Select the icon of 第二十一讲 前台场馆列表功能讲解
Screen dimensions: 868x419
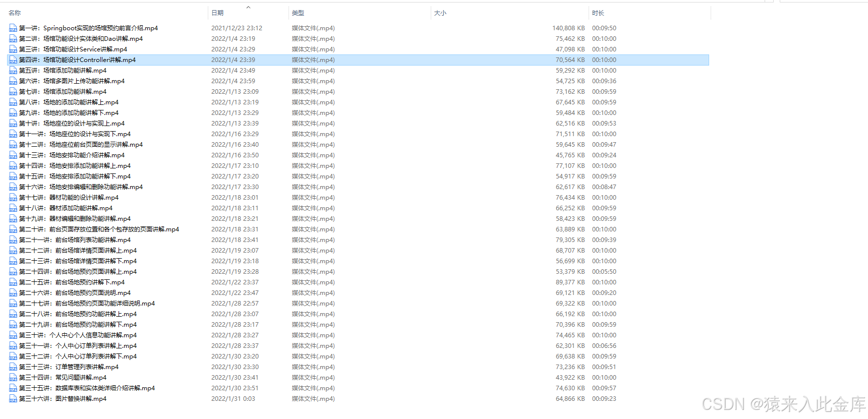click(13, 240)
